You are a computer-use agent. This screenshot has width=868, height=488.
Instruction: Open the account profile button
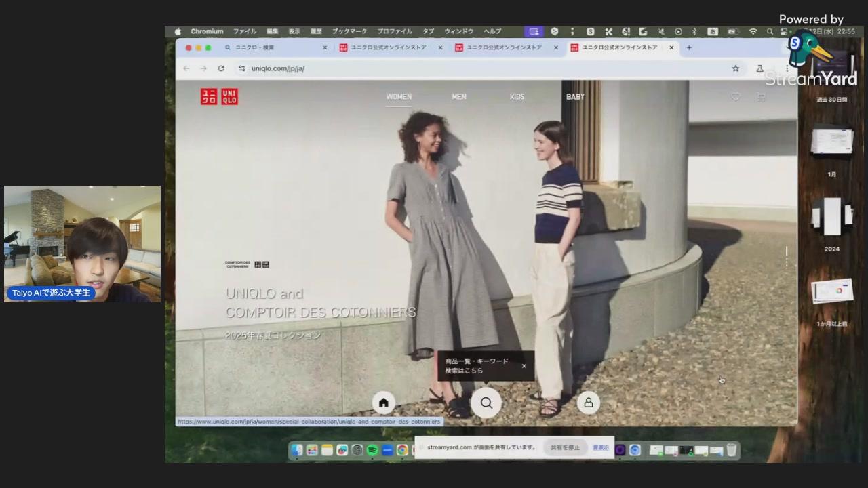pos(589,403)
